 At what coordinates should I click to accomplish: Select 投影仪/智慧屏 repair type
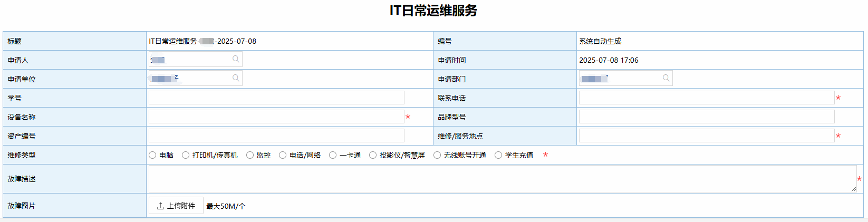pyautogui.click(x=373, y=155)
